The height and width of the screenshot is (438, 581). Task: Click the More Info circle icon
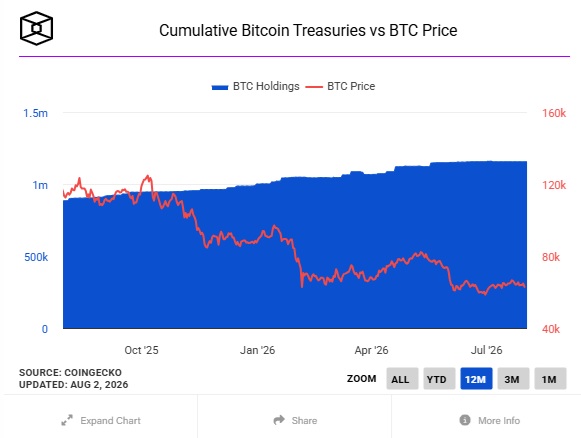tap(465, 420)
